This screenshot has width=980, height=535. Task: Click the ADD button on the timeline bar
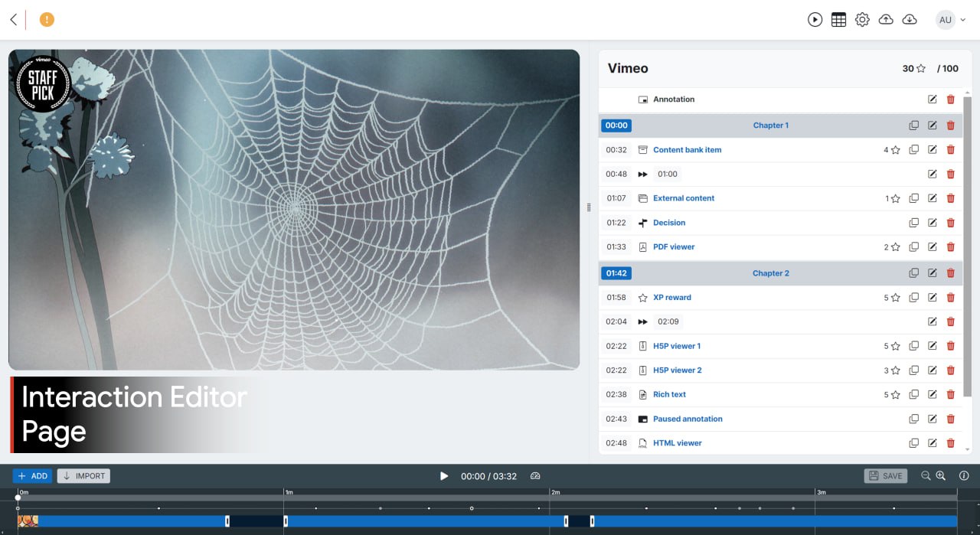coord(32,476)
